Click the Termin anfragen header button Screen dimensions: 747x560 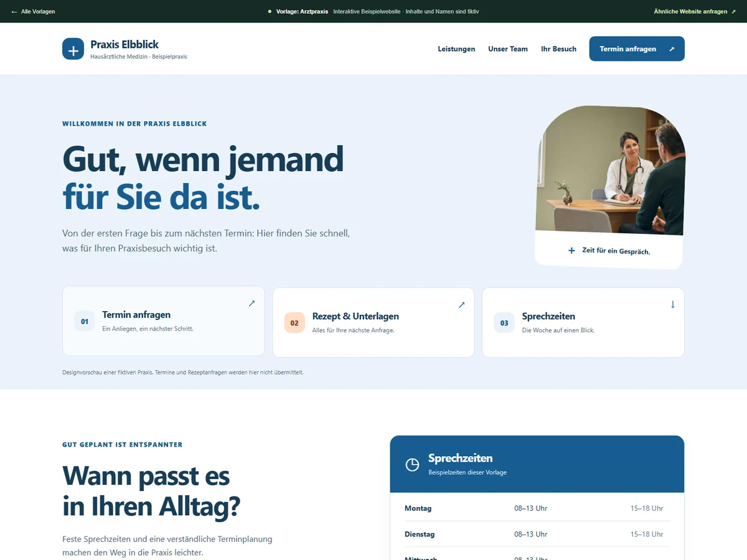coord(637,49)
